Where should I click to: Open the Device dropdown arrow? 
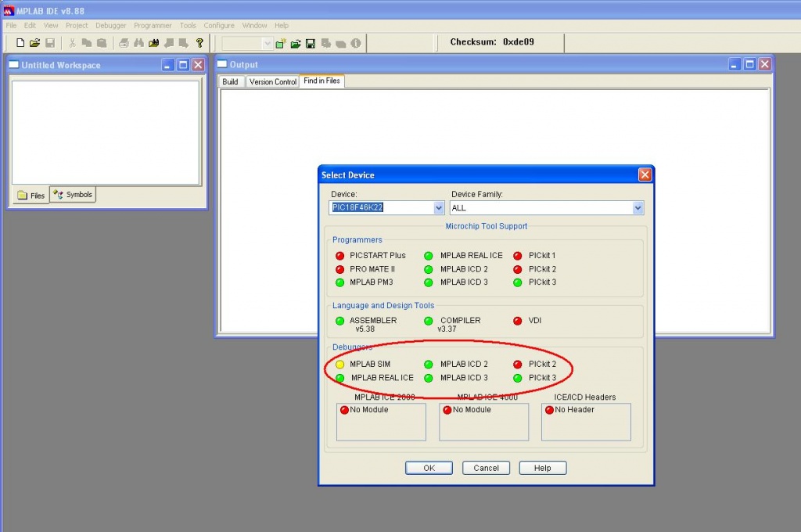tap(439, 208)
